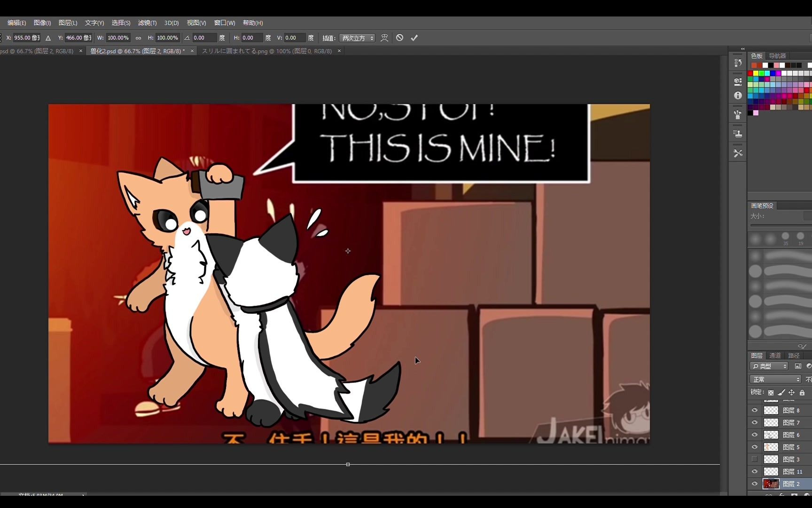The image size is (812, 508).
Task: Switch to the 通道 channels tab
Action: pyautogui.click(x=775, y=356)
